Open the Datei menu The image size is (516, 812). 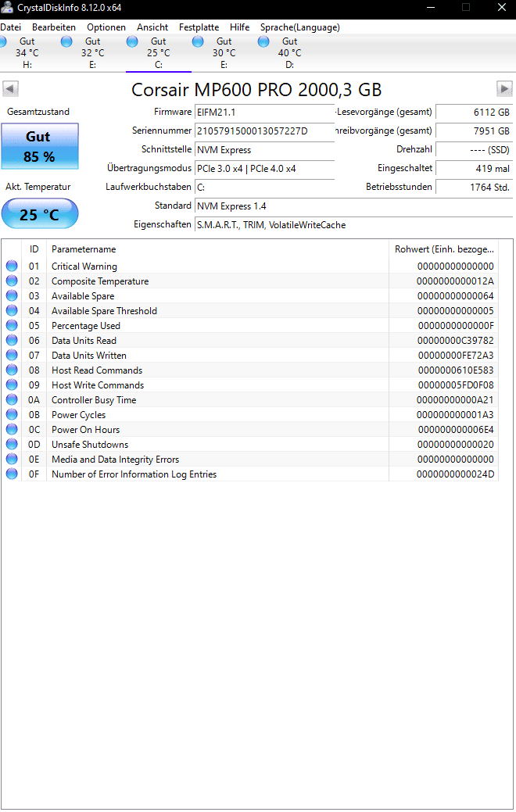pos(10,27)
